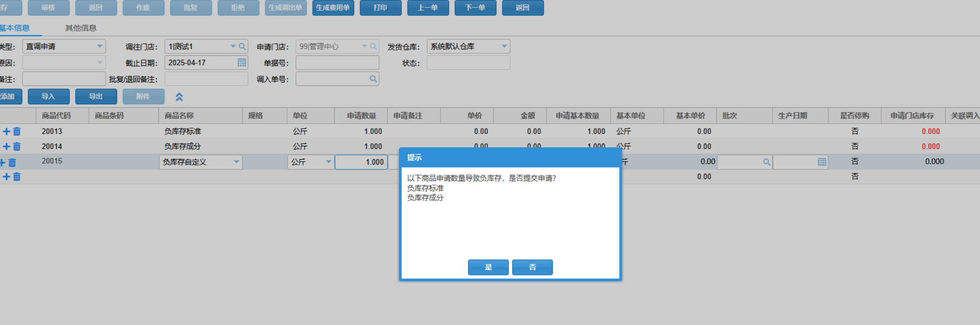This screenshot has width=980, height=325.
Task: Click the 附件 button
Action: tap(144, 96)
